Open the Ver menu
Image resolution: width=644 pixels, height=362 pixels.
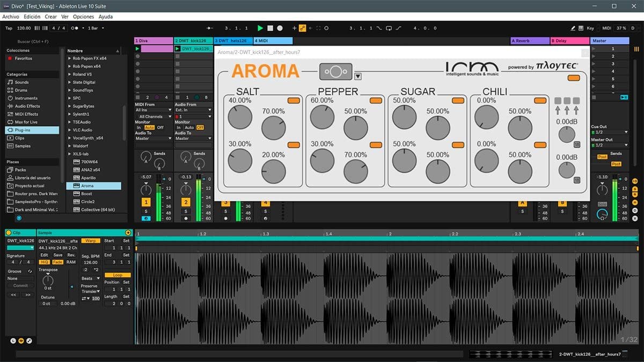click(x=65, y=17)
